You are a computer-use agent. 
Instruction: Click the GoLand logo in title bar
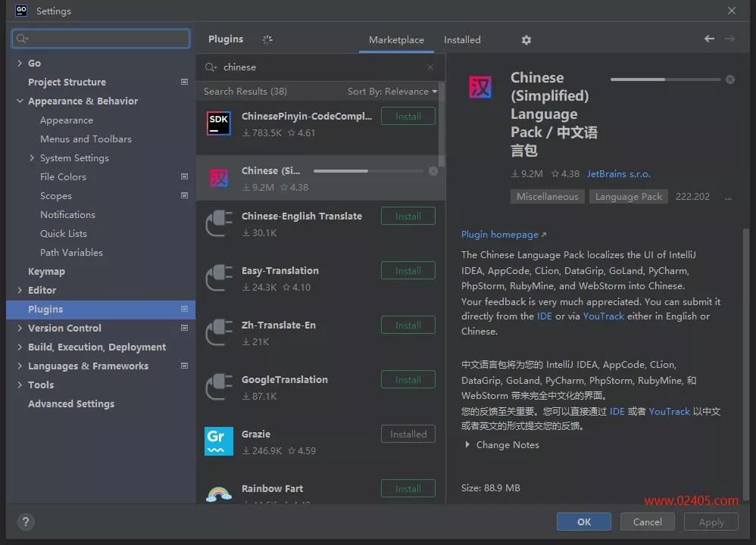pyautogui.click(x=21, y=11)
